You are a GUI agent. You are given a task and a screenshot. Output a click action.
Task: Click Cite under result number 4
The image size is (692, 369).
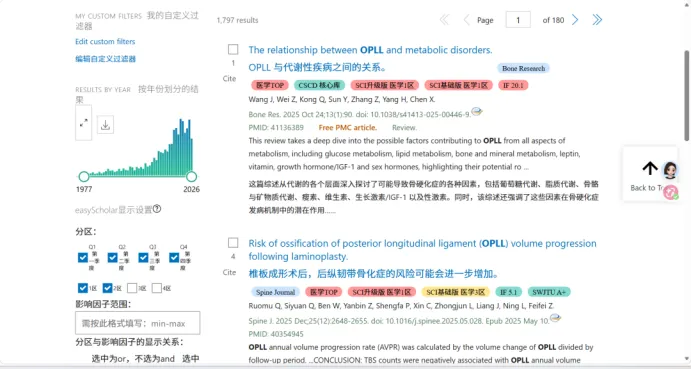[x=229, y=272]
